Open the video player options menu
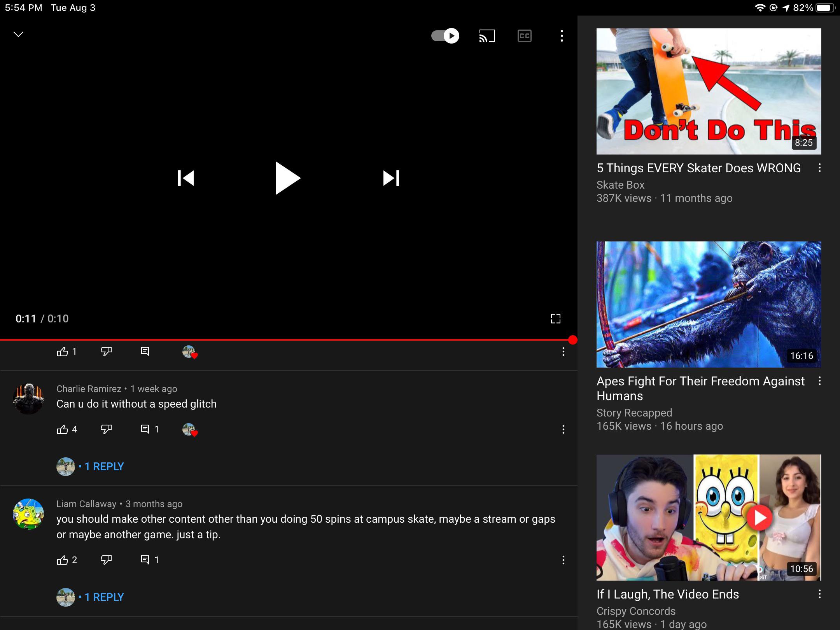Viewport: 840px width, 630px height. pos(562,35)
